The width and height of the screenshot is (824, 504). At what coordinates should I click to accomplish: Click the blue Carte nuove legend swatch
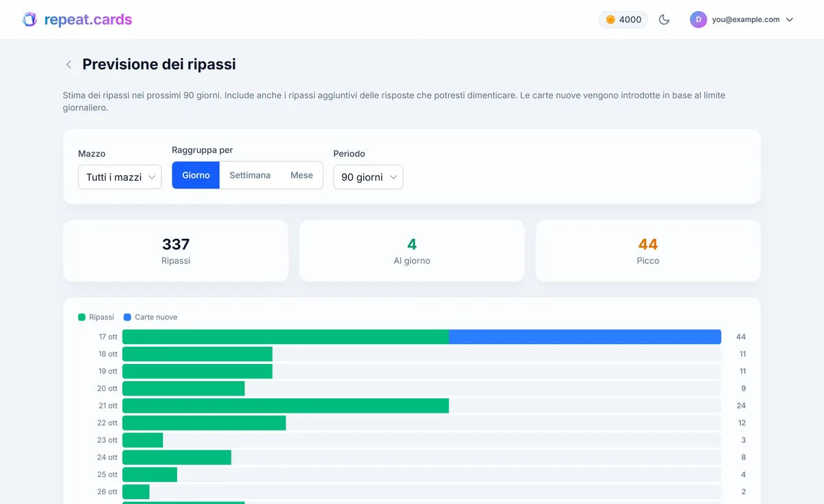click(127, 317)
